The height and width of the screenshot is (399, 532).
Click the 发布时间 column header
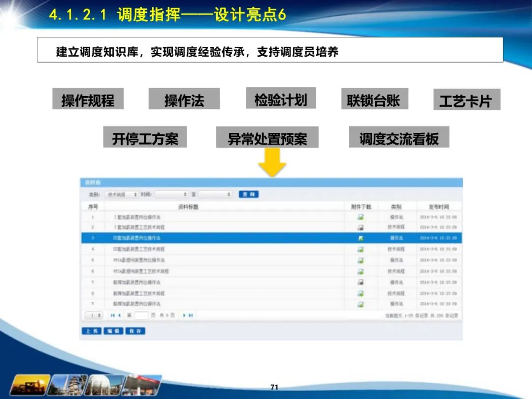[x=439, y=206]
